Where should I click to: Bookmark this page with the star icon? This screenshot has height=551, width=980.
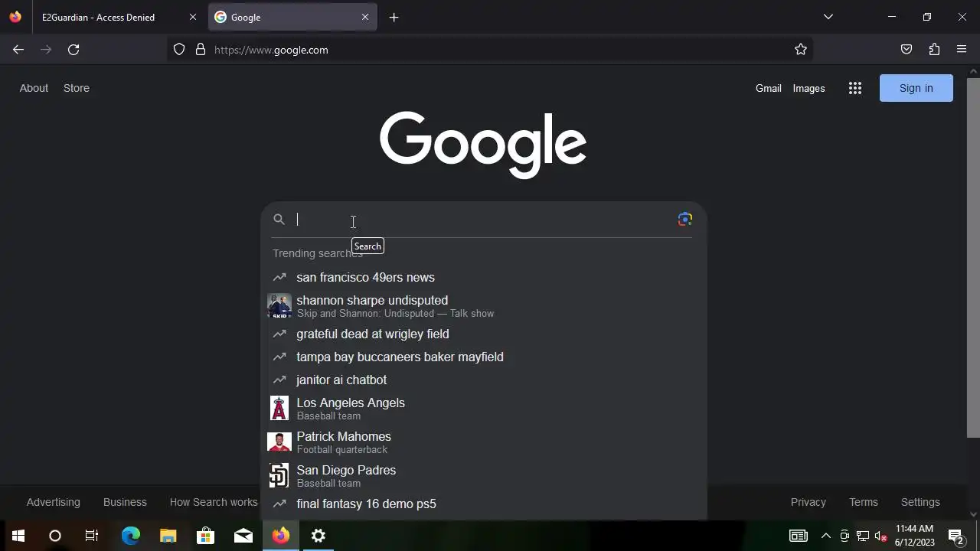[801, 50]
